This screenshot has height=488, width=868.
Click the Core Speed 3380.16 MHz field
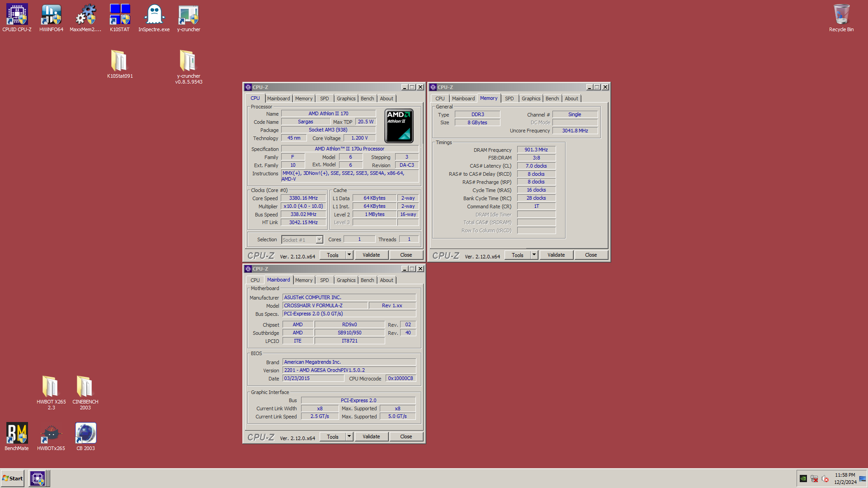pos(303,198)
